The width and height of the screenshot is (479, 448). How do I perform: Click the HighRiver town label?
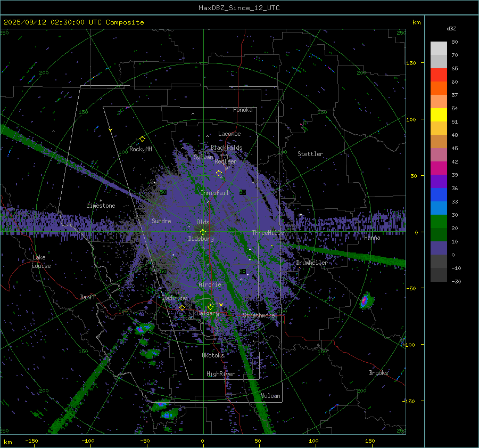pyautogui.click(x=221, y=374)
